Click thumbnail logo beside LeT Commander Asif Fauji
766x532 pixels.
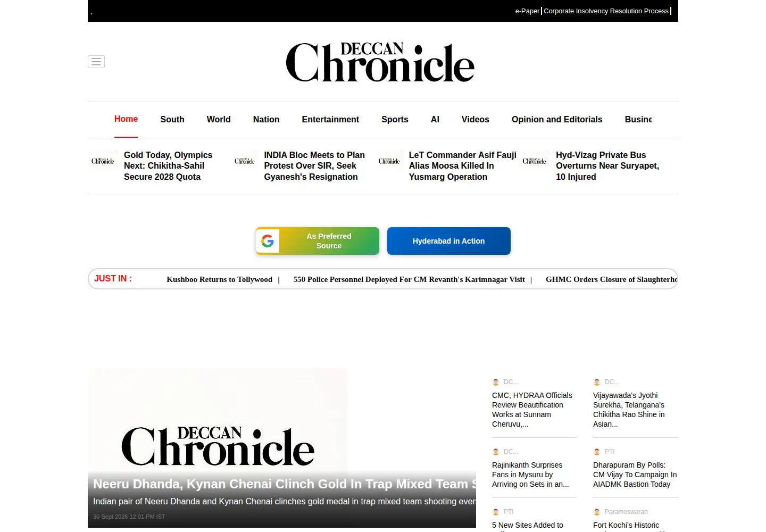pos(389,161)
